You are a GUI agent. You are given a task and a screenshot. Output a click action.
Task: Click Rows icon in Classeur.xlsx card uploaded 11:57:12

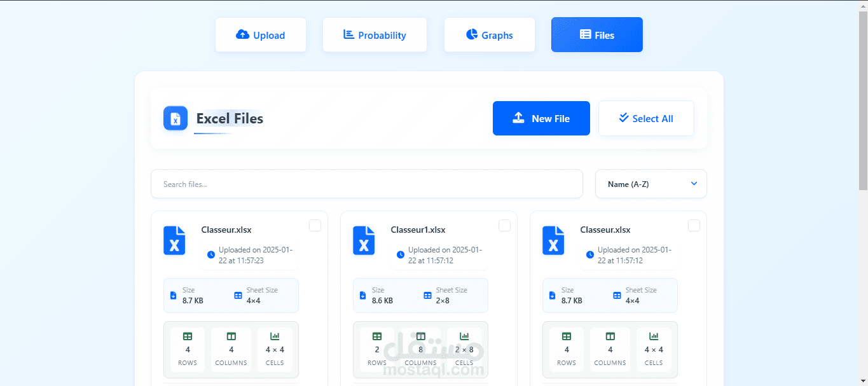click(567, 336)
